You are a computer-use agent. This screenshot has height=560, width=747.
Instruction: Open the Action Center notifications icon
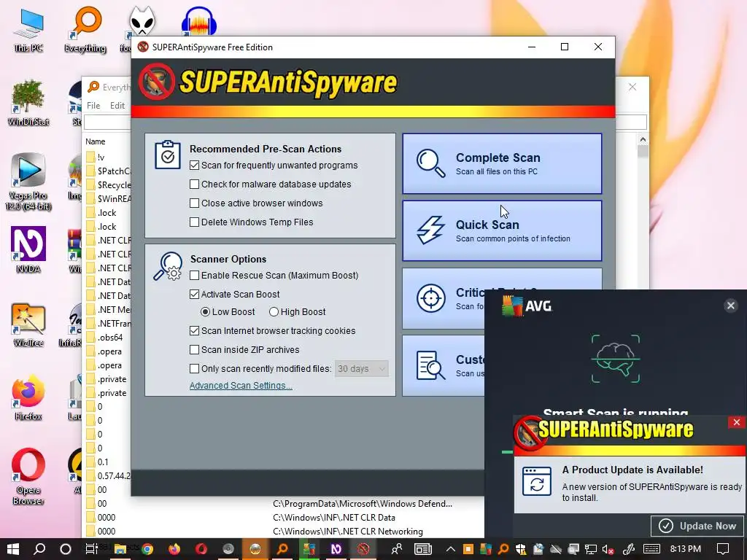click(723, 549)
